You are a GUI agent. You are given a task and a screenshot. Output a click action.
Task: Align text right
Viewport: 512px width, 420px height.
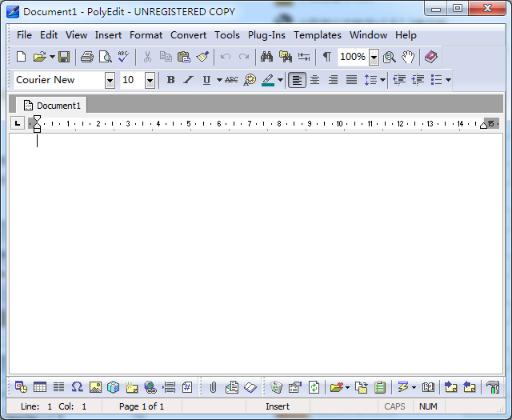333,80
